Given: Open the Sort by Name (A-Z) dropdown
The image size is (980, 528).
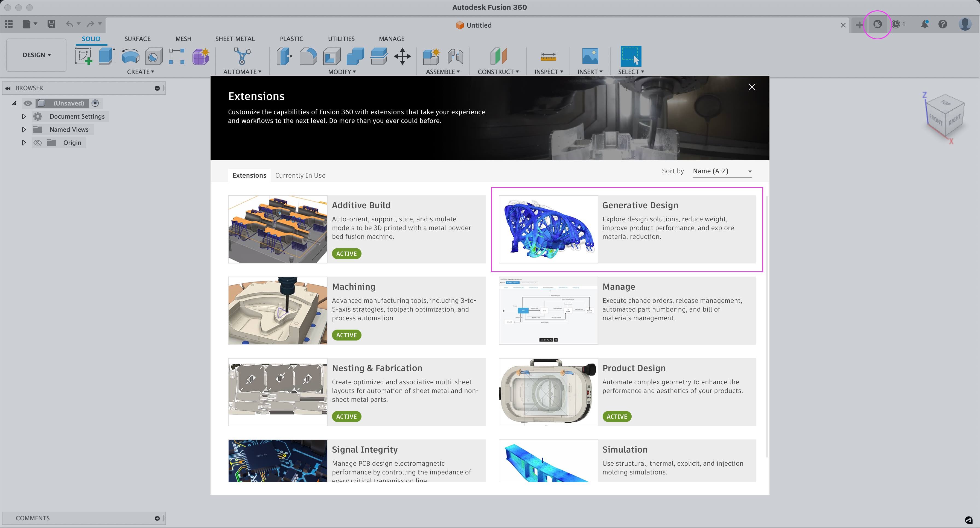Looking at the screenshot, I should (x=722, y=171).
